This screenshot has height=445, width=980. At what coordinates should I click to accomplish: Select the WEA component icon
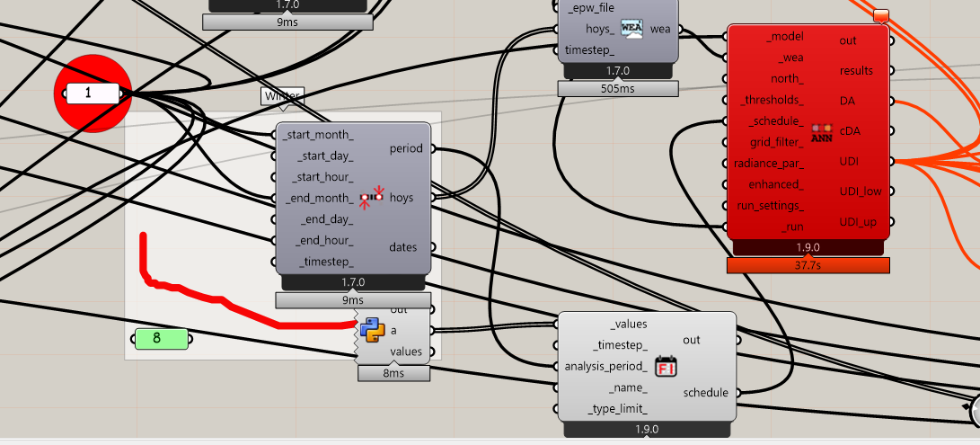(632, 28)
